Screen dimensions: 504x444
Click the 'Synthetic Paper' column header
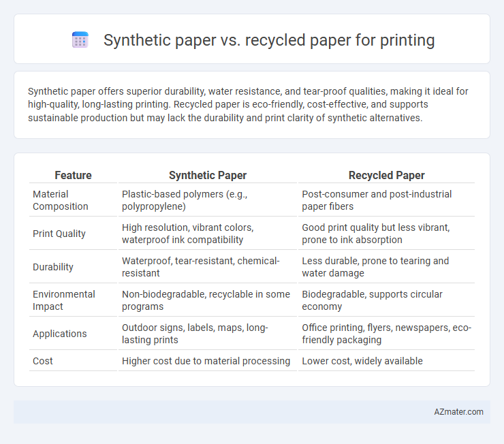(x=208, y=175)
